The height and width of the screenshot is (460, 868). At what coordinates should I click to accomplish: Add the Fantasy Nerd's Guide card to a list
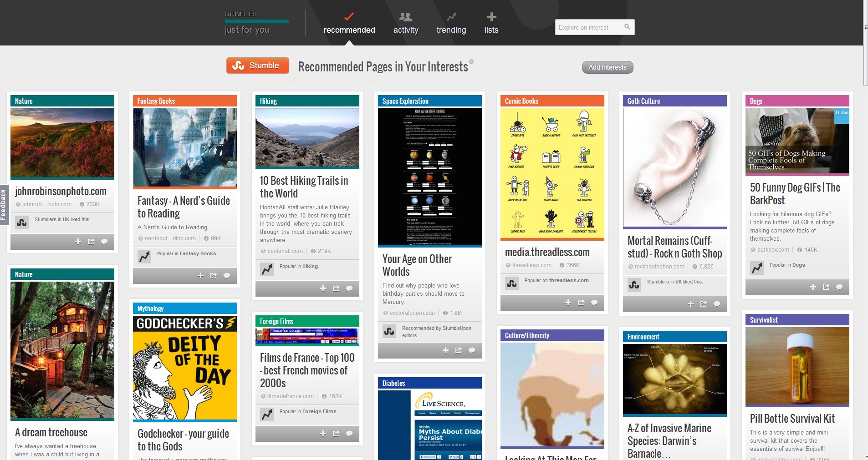pyautogui.click(x=200, y=276)
